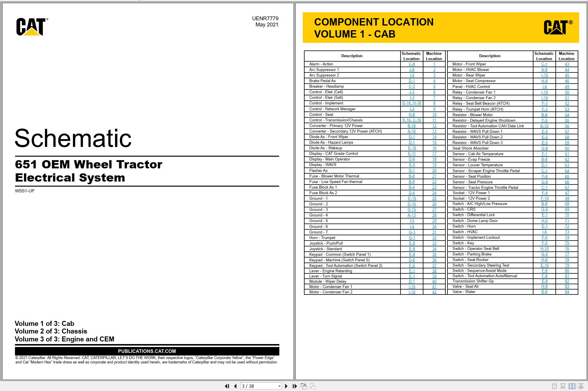Open machine location 1 for Alarm - Action
The width and height of the screenshot is (588, 391).
click(x=434, y=64)
